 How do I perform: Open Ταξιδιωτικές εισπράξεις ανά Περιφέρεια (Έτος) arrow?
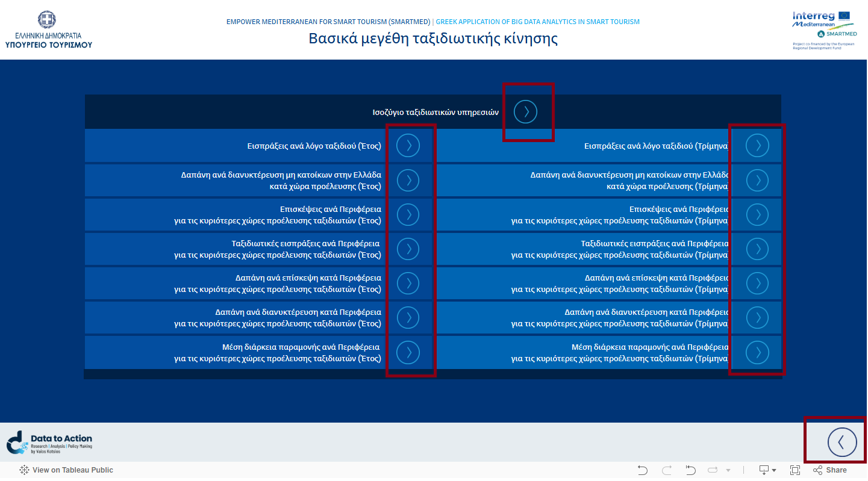pyautogui.click(x=408, y=249)
